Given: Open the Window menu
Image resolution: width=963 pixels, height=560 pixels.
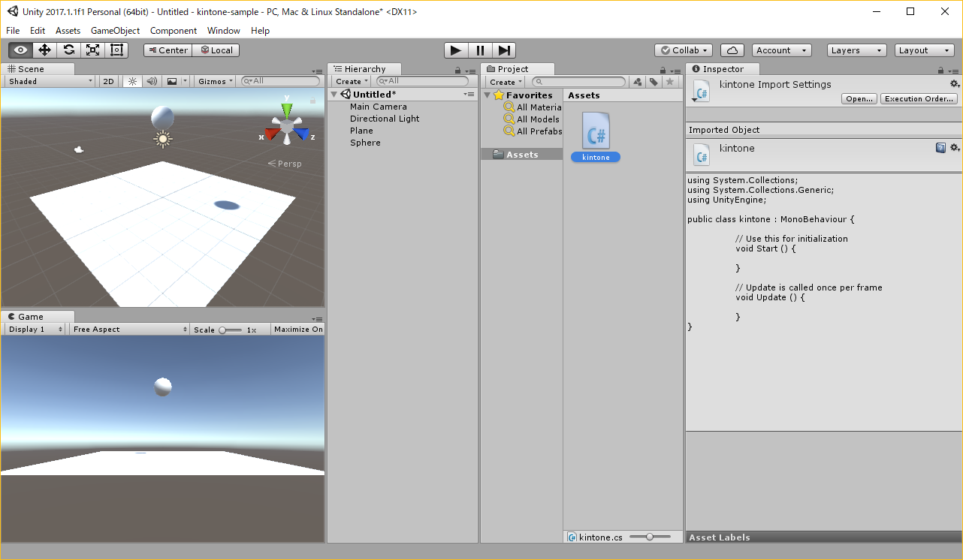Looking at the screenshot, I should point(224,31).
